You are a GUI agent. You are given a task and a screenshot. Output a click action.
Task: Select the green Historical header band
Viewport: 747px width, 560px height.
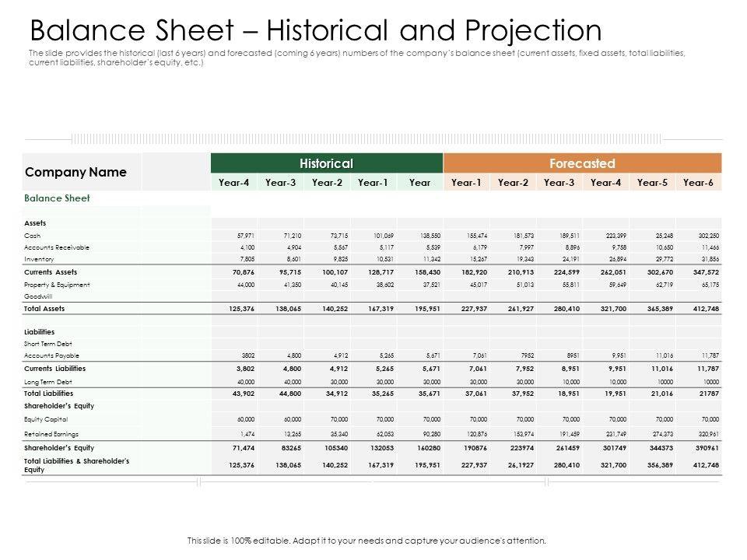coord(327,163)
